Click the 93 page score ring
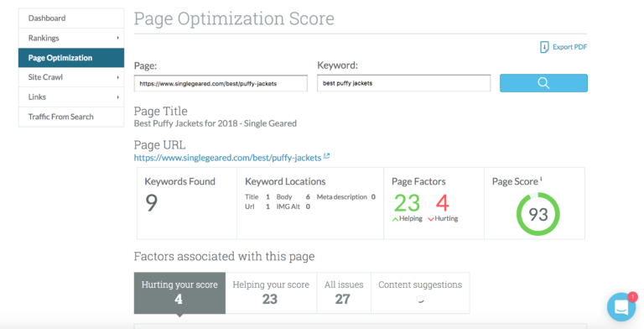Screen dimensions: 644x329 538,214
